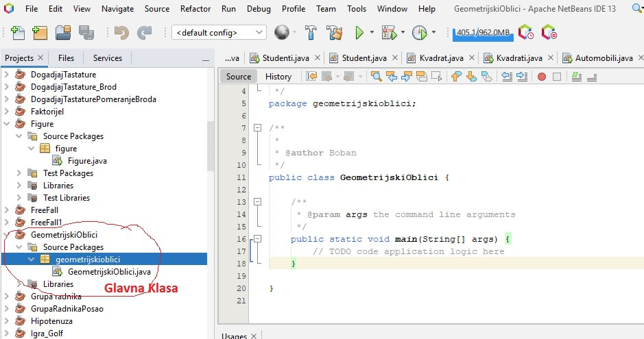Click Find Previous Occurrence icon
The width and height of the screenshot is (644, 339).
pos(392,76)
